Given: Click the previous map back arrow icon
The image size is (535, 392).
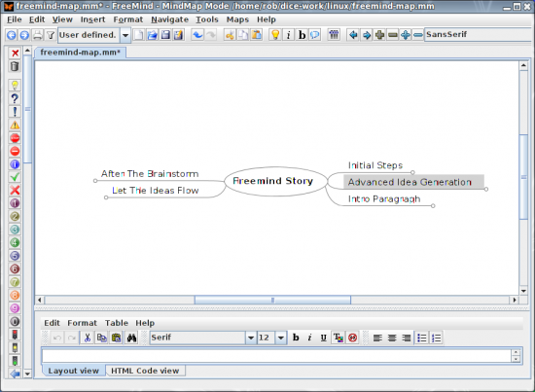Looking at the screenshot, I should 12,35.
